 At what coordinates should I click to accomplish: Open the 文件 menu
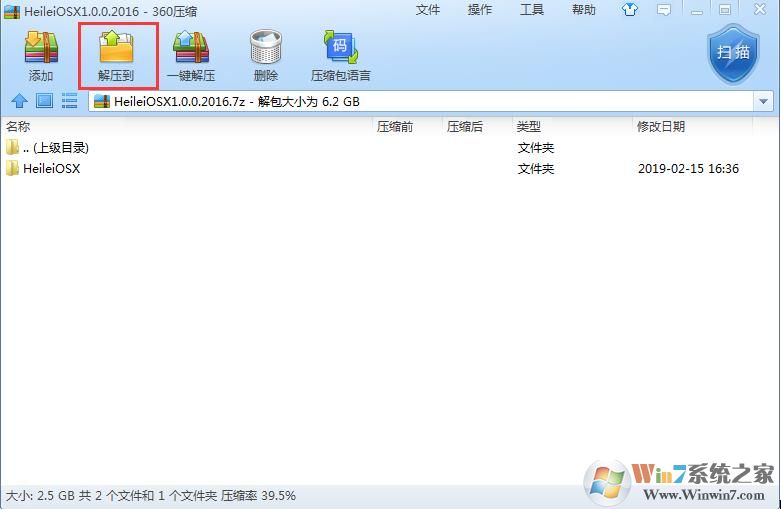[428, 9]
